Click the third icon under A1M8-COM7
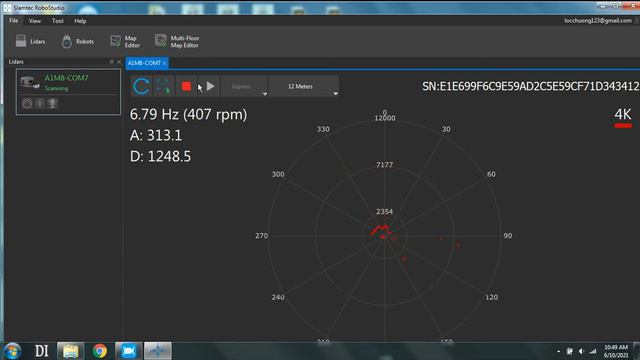This screenshot has height=360, width=640. click(x=52, y=104)
